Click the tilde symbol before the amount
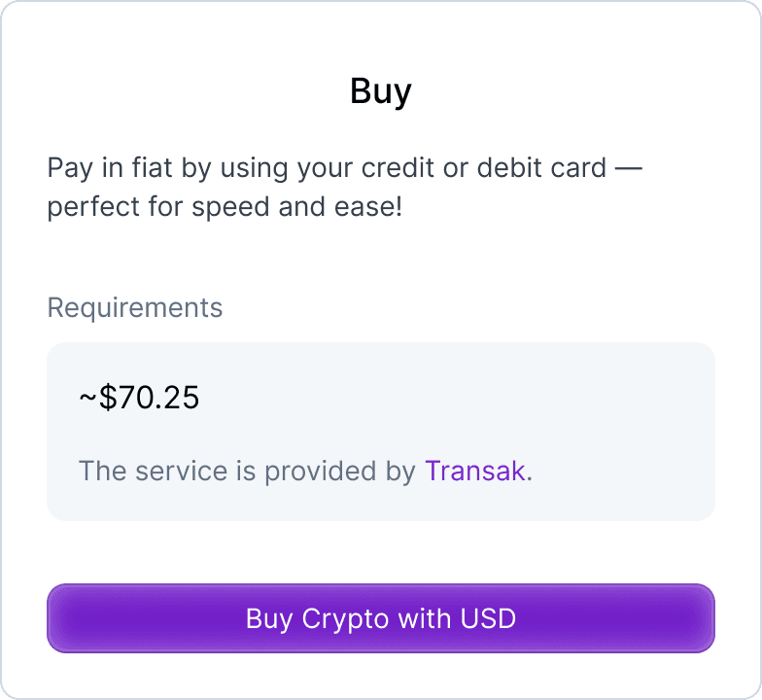The image size is (762, 700). coord(87,399)
